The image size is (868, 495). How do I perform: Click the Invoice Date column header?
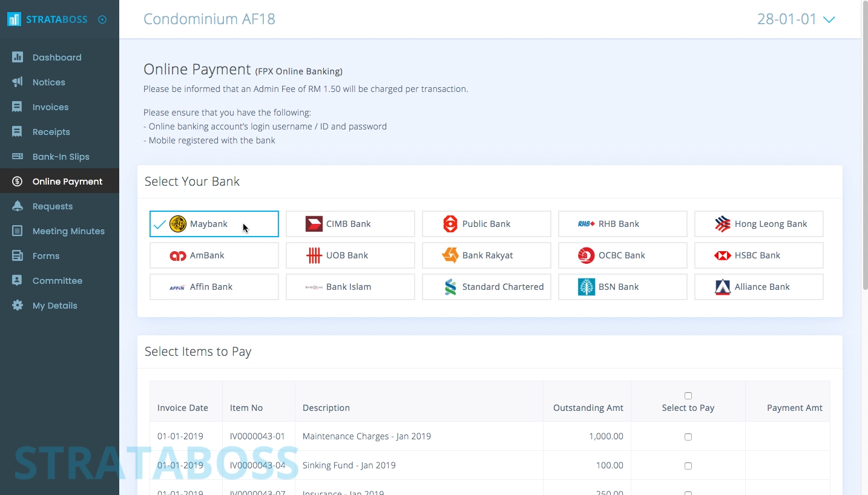tap(183, 408)
